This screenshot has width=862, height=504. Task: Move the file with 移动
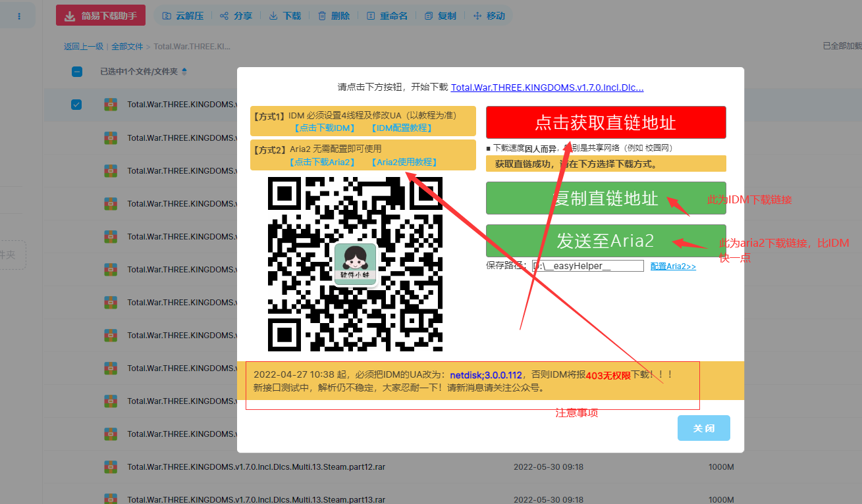click(x=489, y=16)
